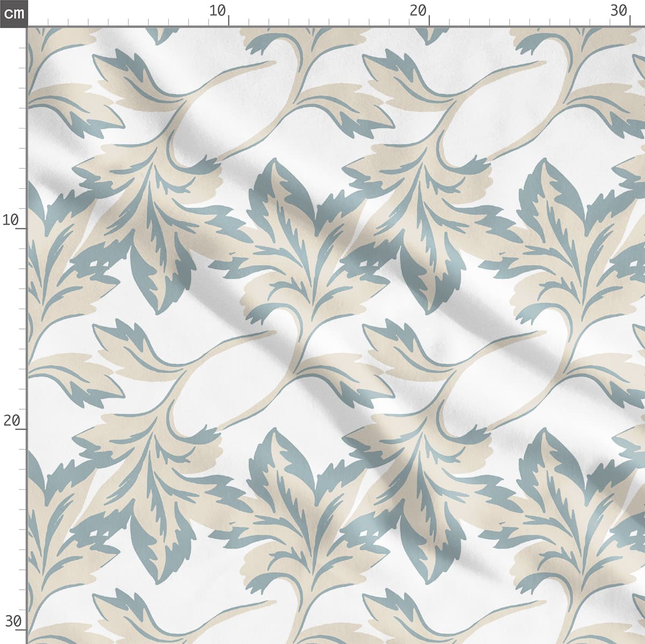
Task: Click the long 10 cm tick on top ruler
Action: pyautogui.click(x=228, y=20)
